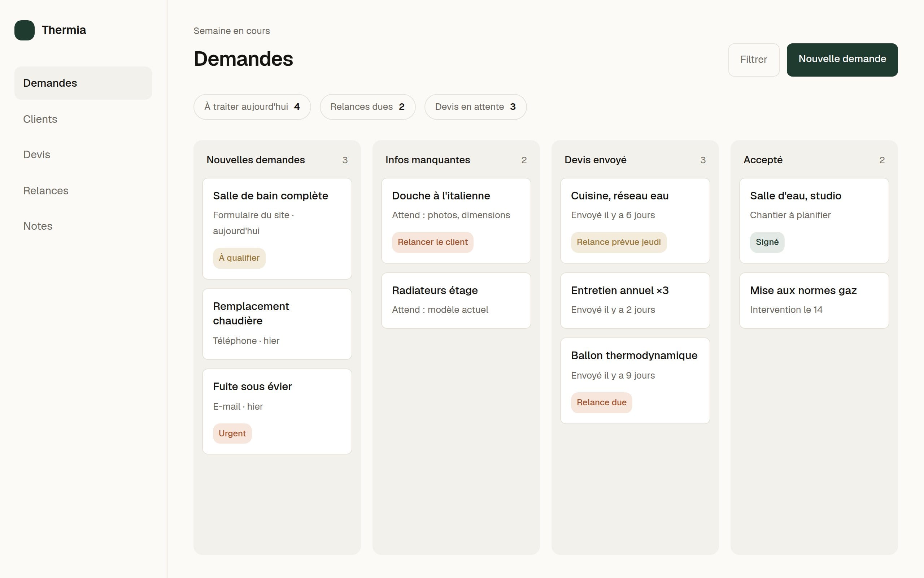Click the Devis envoyé column header
Screen dimensions: 924x578
595,160
